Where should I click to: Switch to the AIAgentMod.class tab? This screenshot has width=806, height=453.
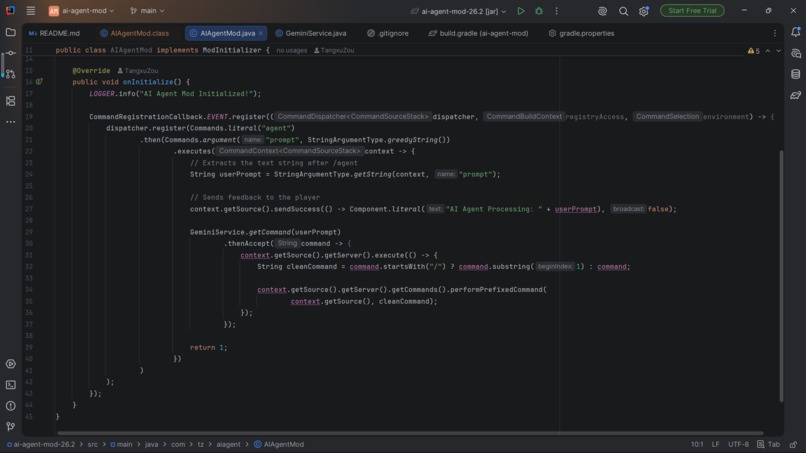coord(135,33)
